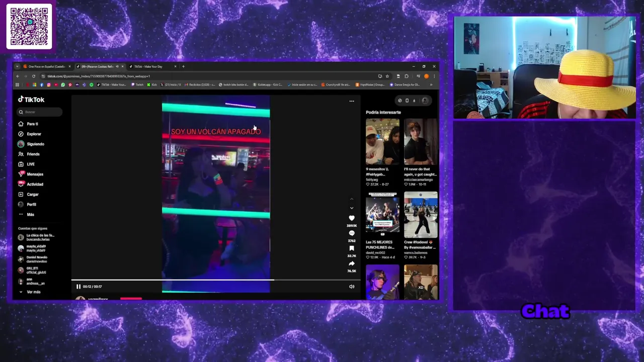Click the phone icon in top pill
This screenshot has width=644, height=362.
[x=407, y=101]
